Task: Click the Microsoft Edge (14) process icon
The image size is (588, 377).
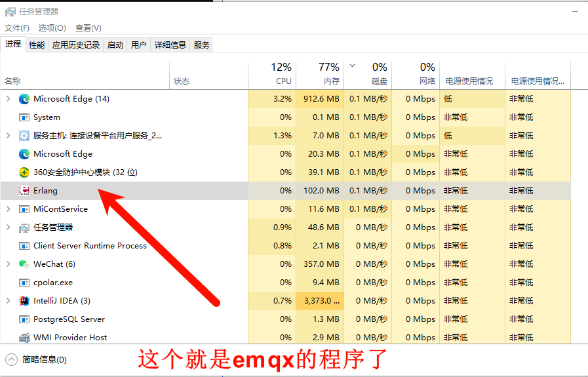Action: (x=24, y=99)
